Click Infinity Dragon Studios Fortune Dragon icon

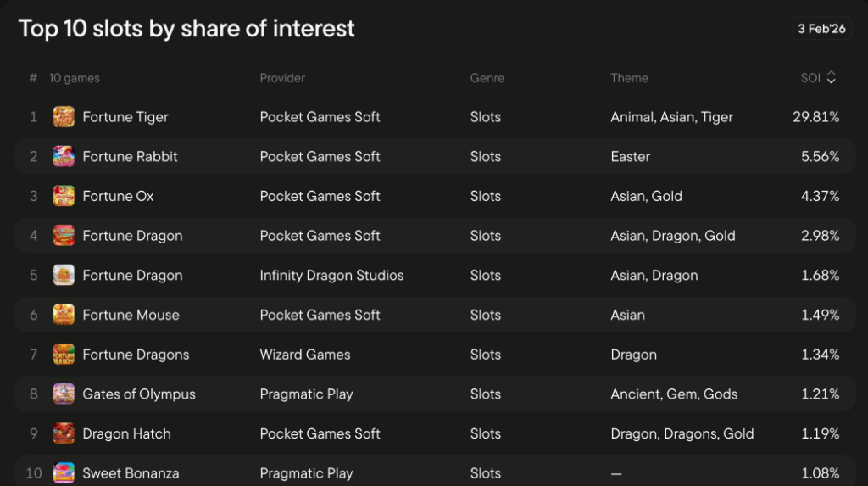64,276
